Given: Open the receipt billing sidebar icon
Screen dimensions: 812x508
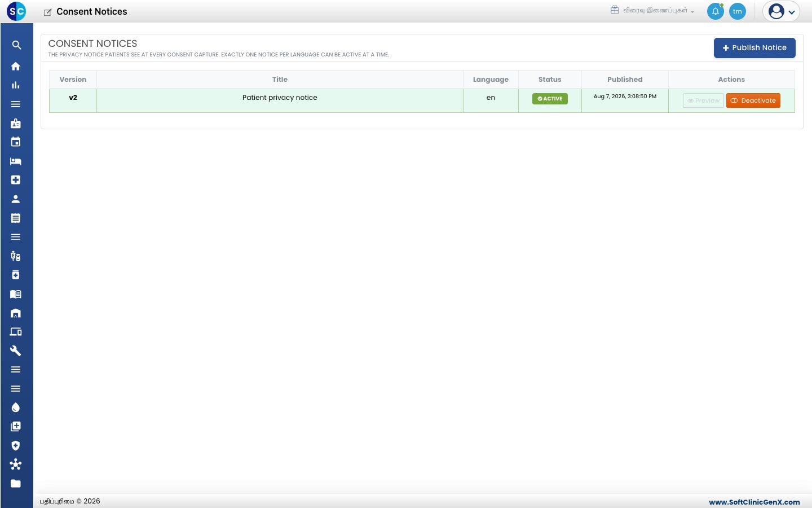Looking at the screenshot, I should pos(16,218).
